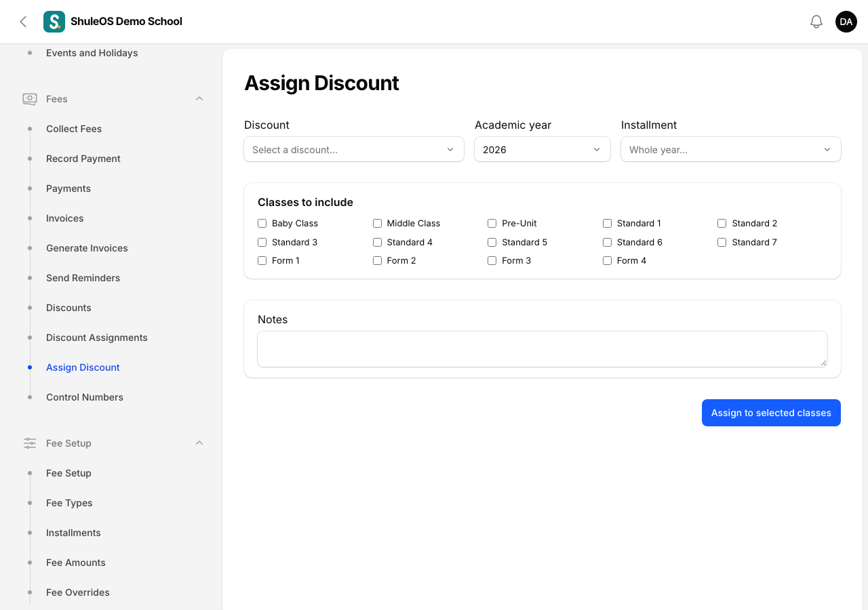Go to Fee Amounts

(x=76, y=563)
